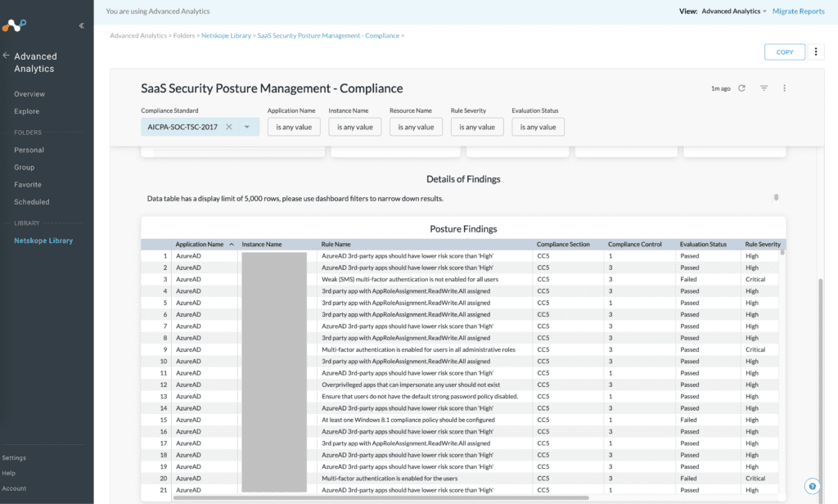Open the Evaluation Status filter
The image size is (838, 504).
[538, 127]
